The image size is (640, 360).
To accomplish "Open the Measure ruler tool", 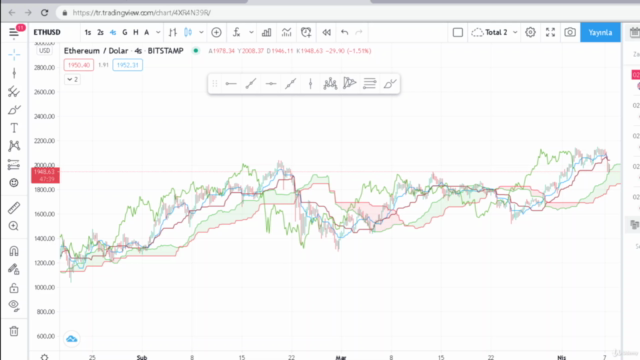I will click(14, 208).
